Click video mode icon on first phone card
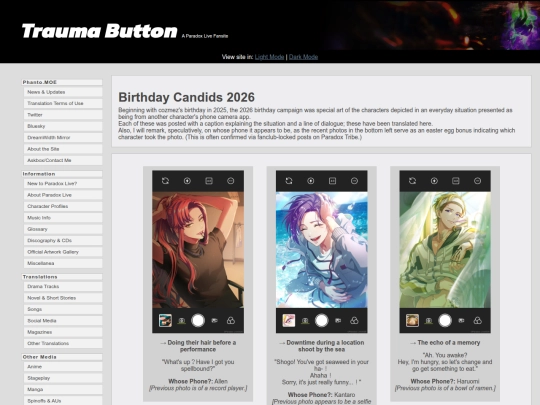 click(x=215, y=321)
